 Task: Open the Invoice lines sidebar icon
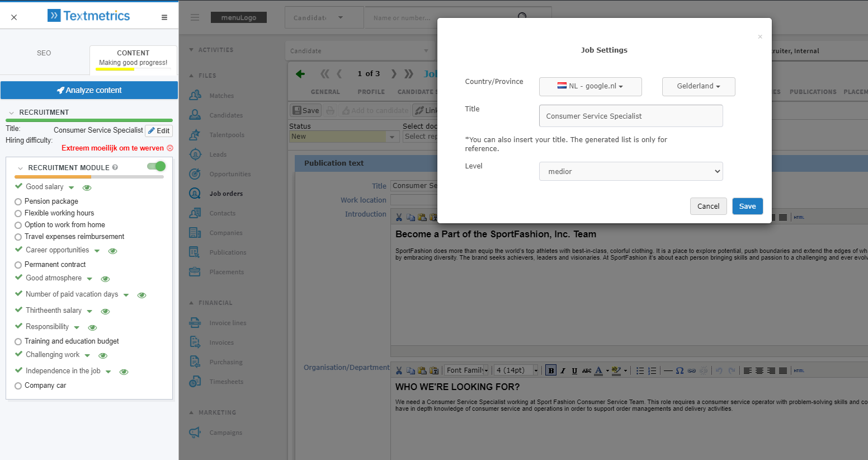coord(195,322)
